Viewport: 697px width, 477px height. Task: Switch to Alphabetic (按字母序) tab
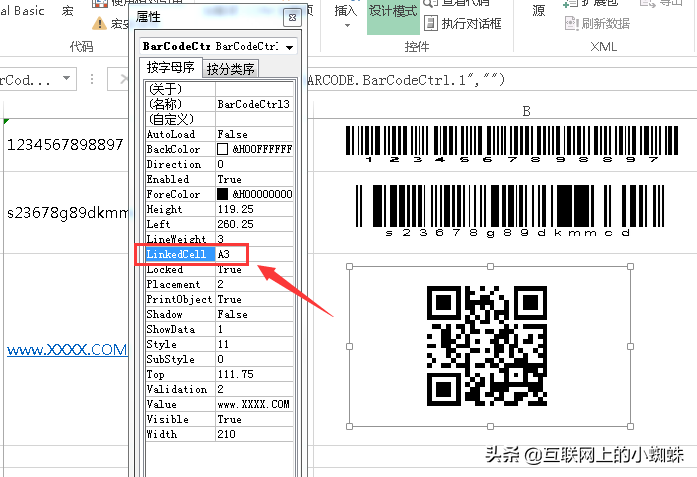tap(171, 68)
